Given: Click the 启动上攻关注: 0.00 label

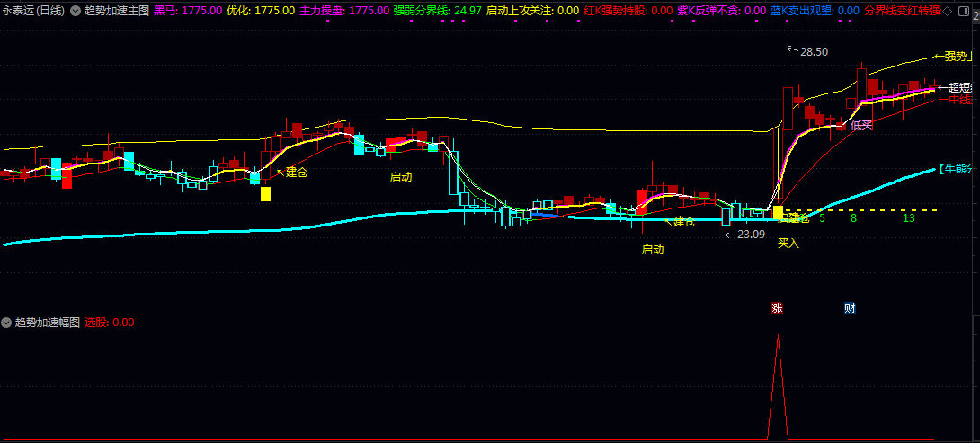Looking at the screenshot, I should pos(532,11).
